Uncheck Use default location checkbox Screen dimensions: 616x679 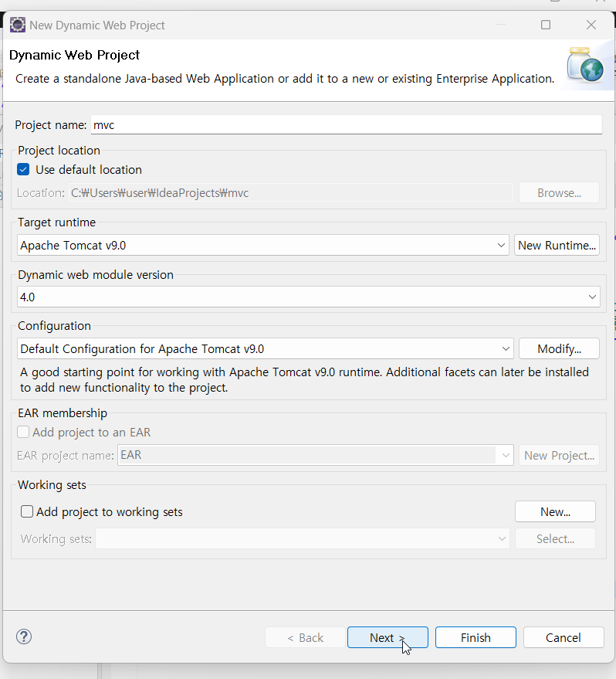coord(23,169)
